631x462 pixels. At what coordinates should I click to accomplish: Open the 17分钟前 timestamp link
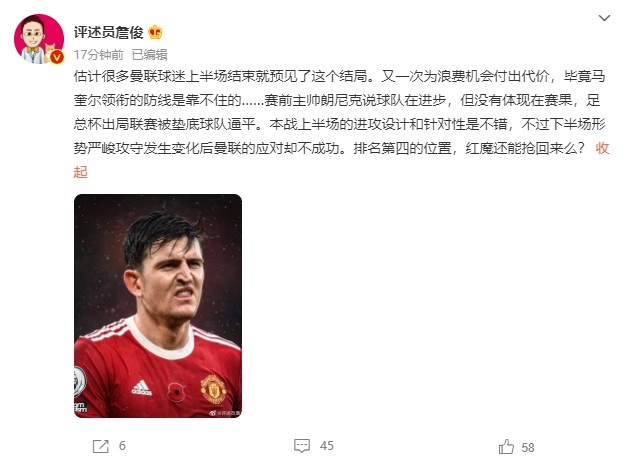pos(99,54)
